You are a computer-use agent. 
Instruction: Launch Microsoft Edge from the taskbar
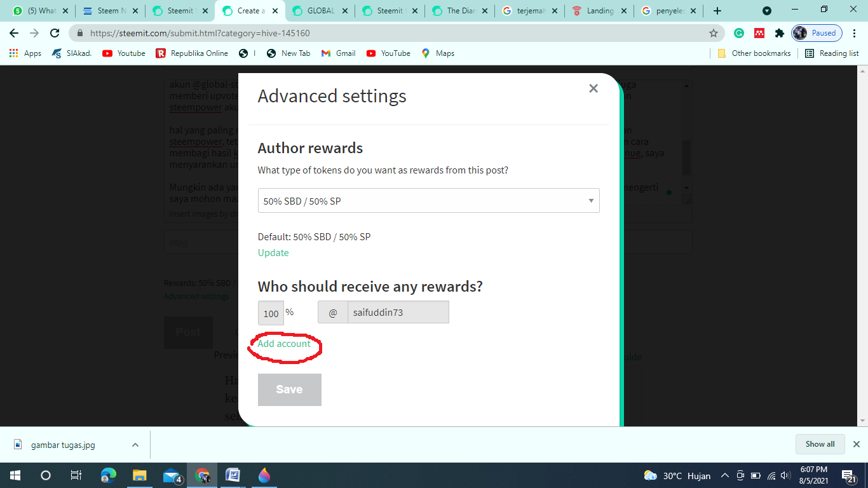coord(109,475)
